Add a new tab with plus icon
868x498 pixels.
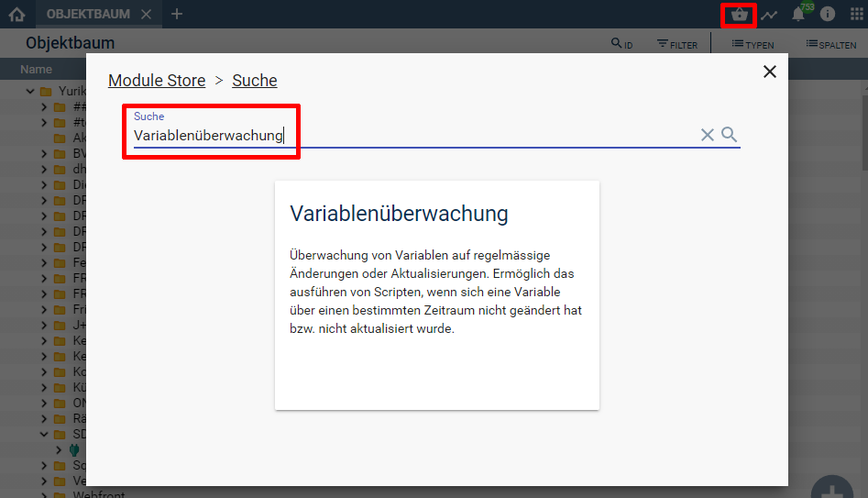click(x=177, y=15)
